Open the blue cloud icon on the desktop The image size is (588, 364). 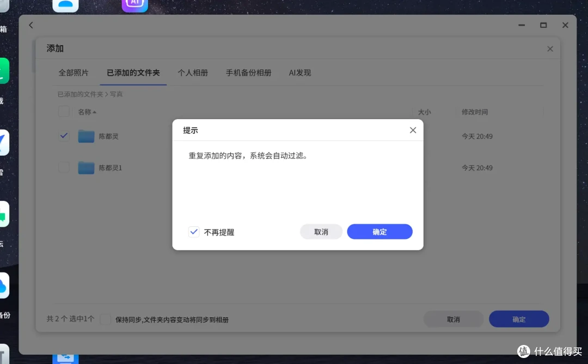[x=4, y=285]
